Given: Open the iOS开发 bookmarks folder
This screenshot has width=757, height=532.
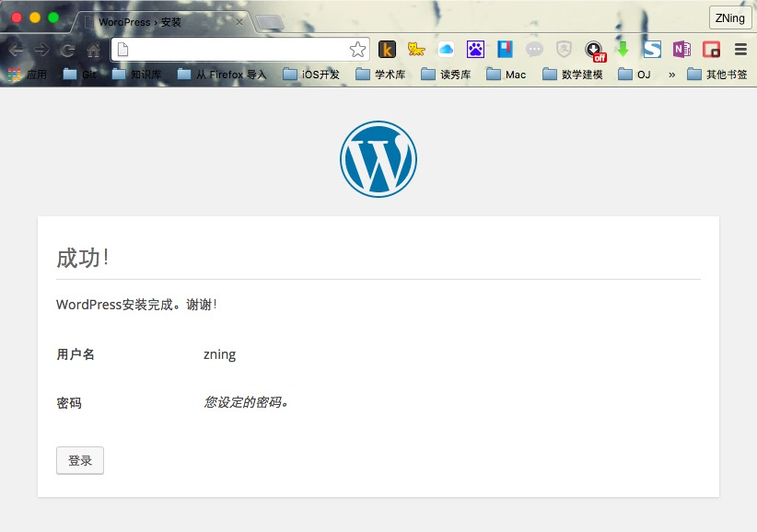Looking at the screenshot, I should pyautogui.click(x=311, y=75).
